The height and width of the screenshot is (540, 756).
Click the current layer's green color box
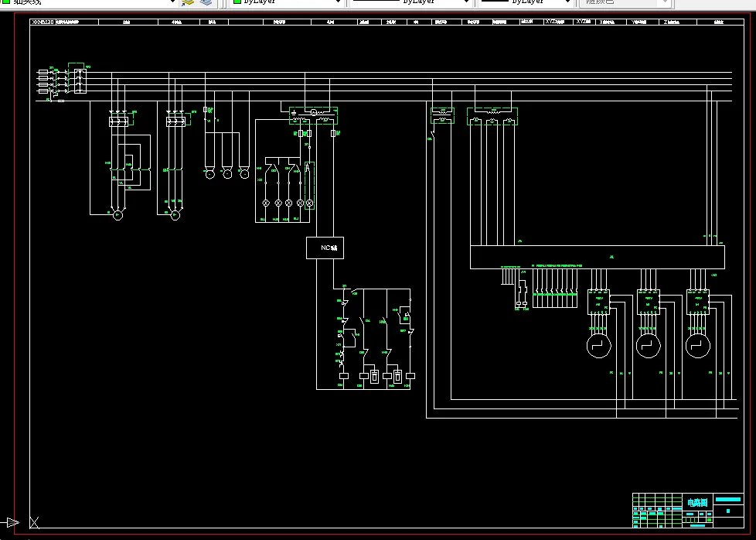click(6, 2)
